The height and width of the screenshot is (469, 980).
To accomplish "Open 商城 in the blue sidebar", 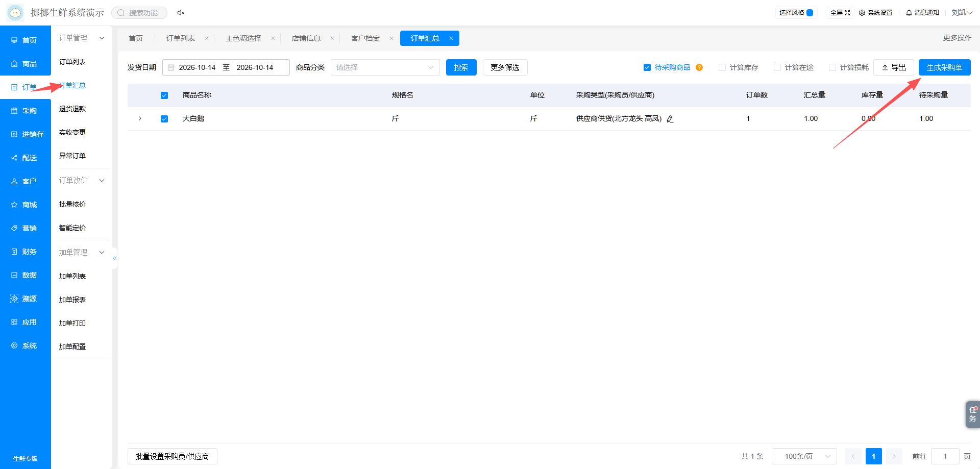I will [26, 205].
